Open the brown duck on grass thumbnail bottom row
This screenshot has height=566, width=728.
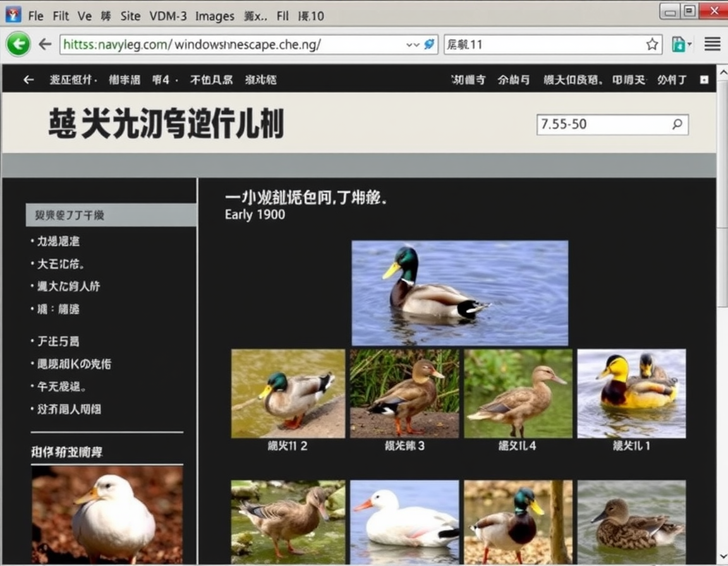288,522
